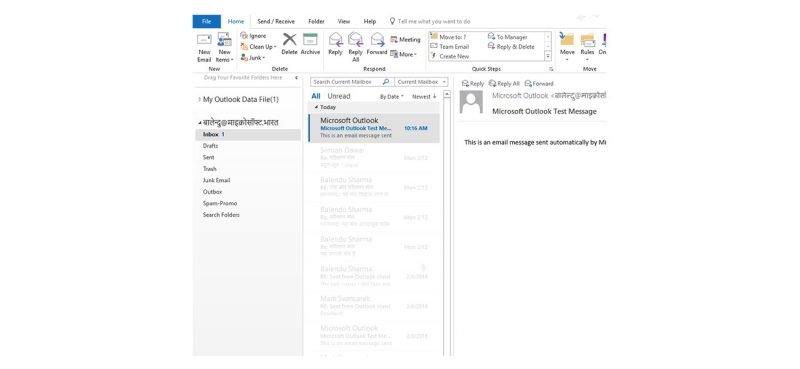Open the Current Mailbox scope dropdown
Image resolution: width=800 pixels, height=369 pixels.
[x=421, y=82]
